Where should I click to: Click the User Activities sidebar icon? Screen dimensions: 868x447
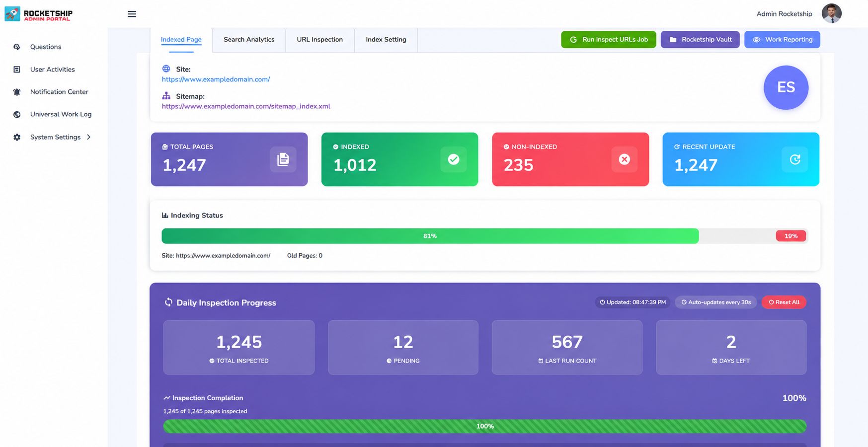pos(17,70)
